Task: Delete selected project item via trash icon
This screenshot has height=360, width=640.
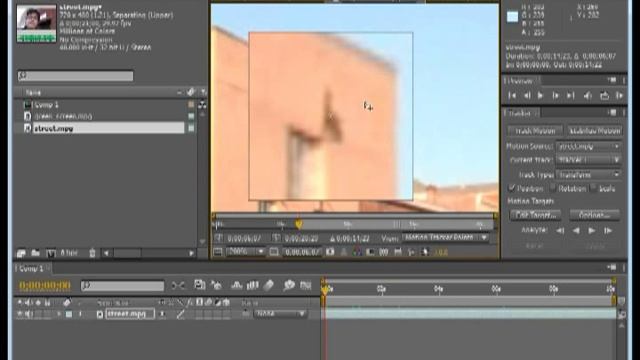Action: pos(92,253)
